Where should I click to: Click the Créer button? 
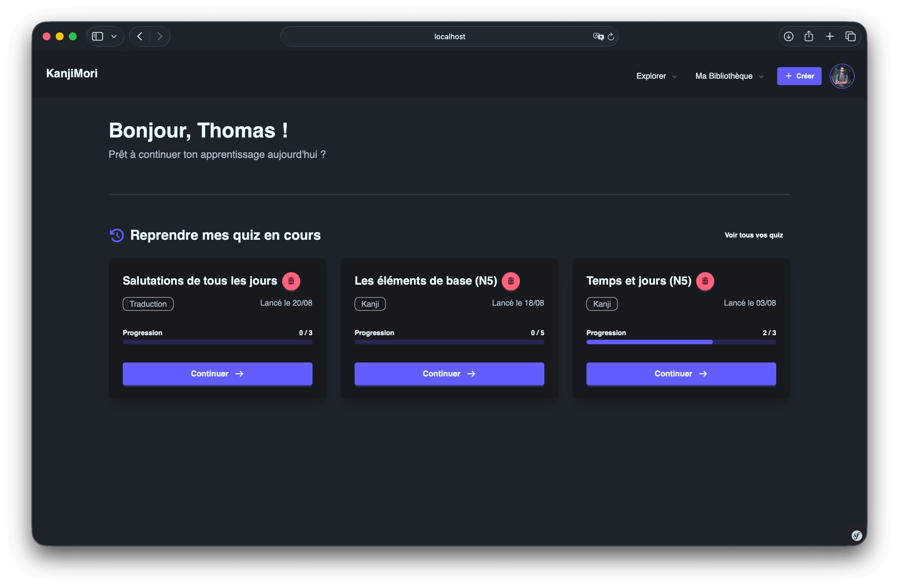(x=799, y=76)
